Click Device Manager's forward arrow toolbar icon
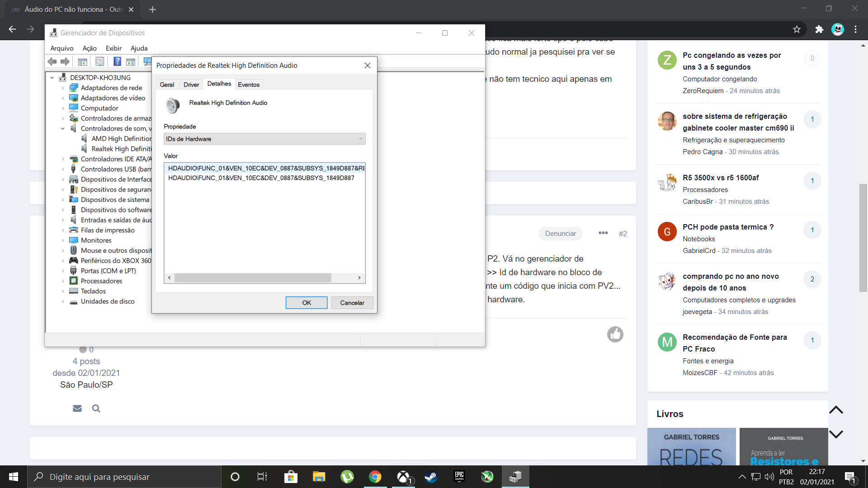Image resolution: width=868 pixels, height=488 pixels. point(65,61)
